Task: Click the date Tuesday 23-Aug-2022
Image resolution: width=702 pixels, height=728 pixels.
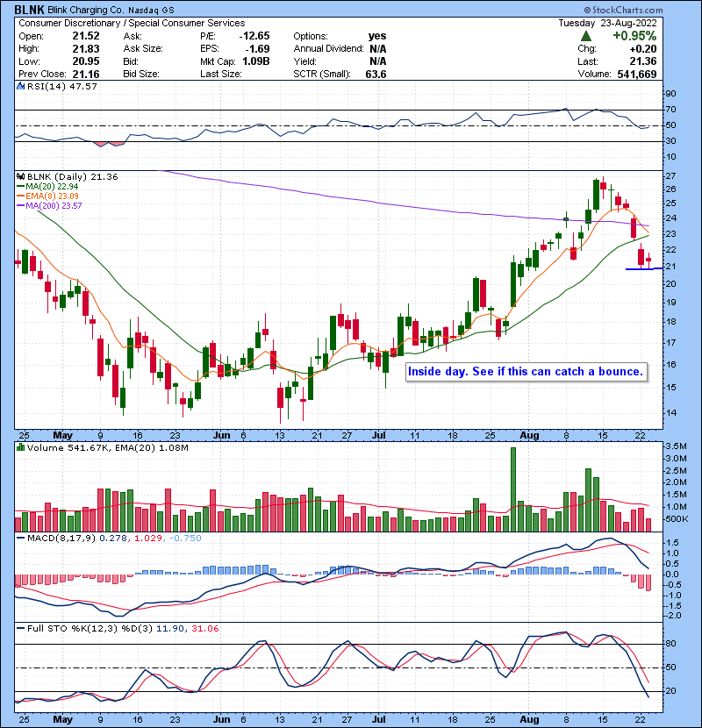Action: point(608,23)
